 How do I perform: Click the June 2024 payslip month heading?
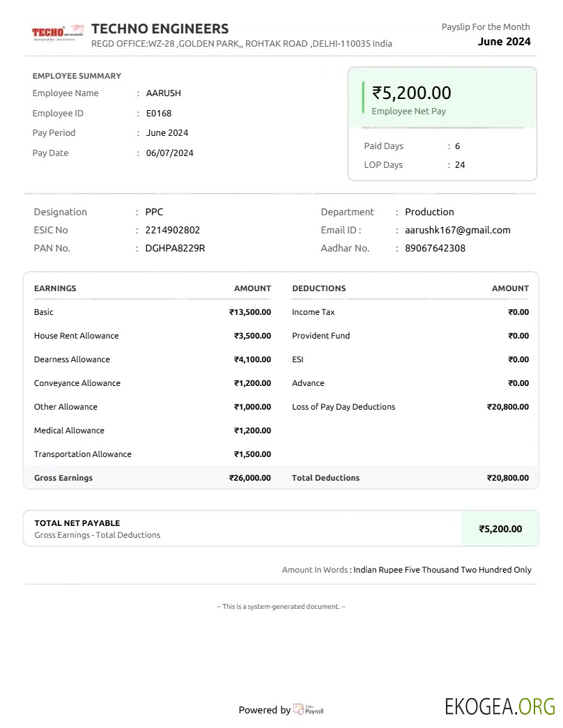coord(504,42)
